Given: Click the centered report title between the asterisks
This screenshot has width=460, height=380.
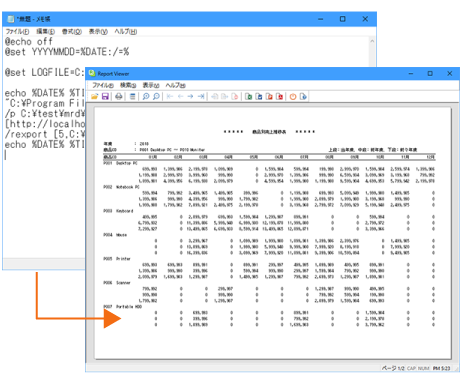Looking at the screenshot, I should [x=269, y=132].
